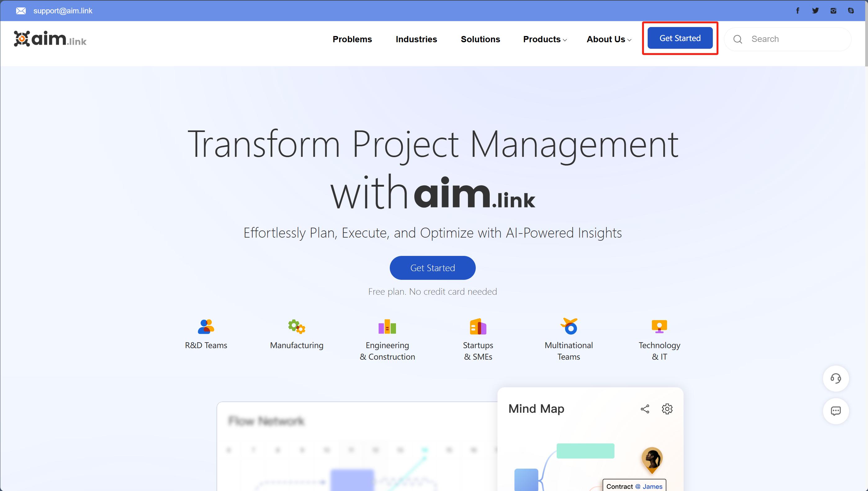
Task: Select the Engineering & Construction icon
Action: pos(387,326)
